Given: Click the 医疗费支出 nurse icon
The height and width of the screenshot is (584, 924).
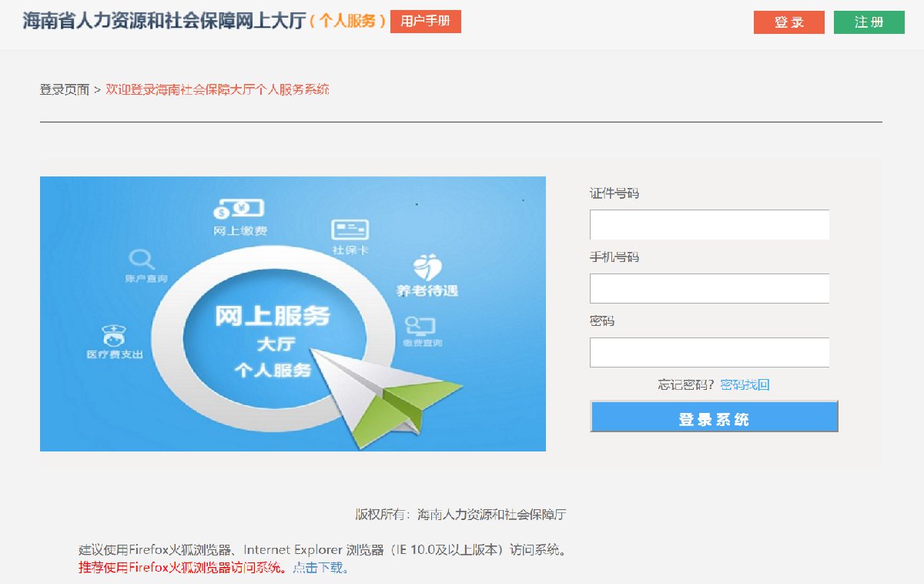Looking at the screenshot, I should pos(114,336).
